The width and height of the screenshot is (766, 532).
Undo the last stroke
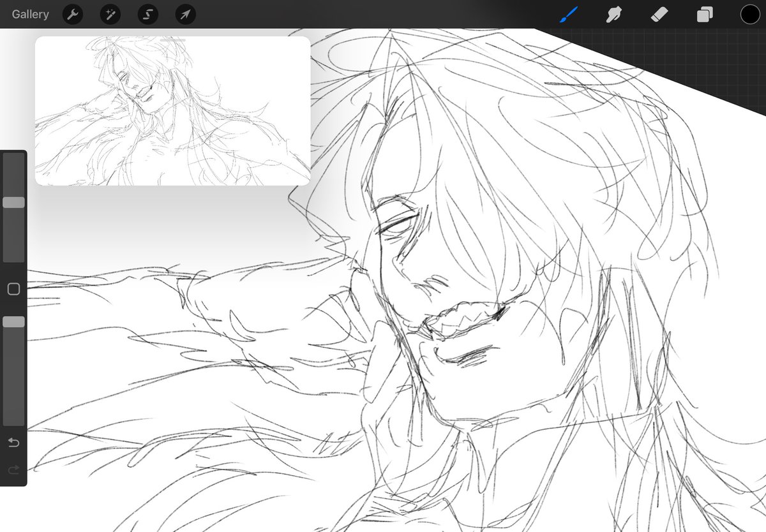tap(13, 443)
